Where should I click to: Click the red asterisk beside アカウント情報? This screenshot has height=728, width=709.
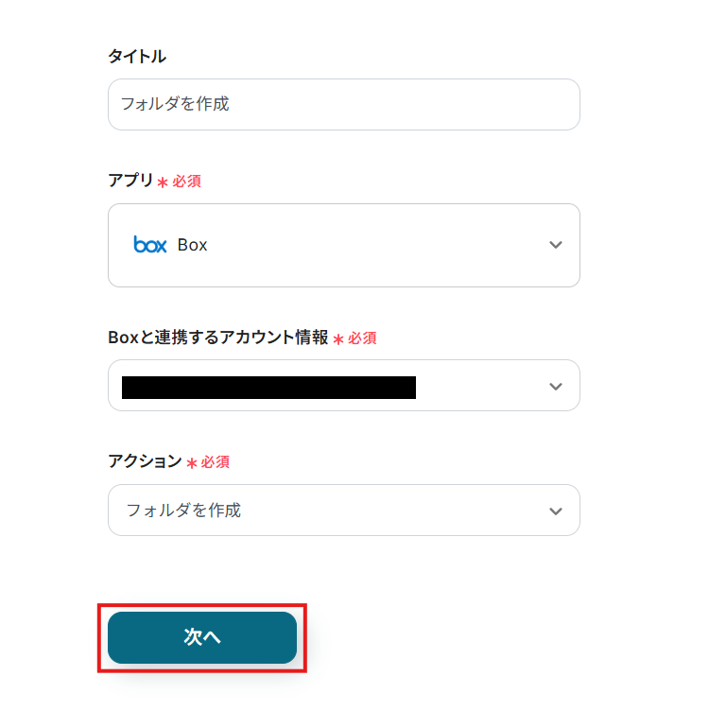click(x=338, y=338)
